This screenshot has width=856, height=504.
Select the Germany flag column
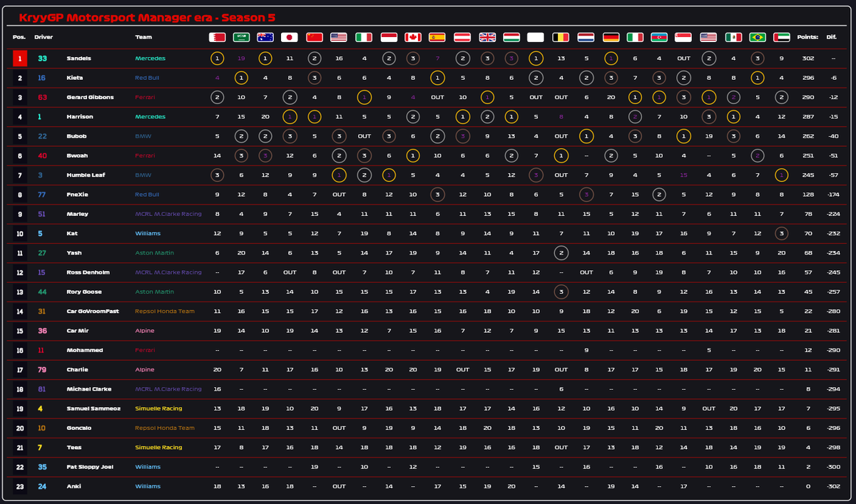611,37
